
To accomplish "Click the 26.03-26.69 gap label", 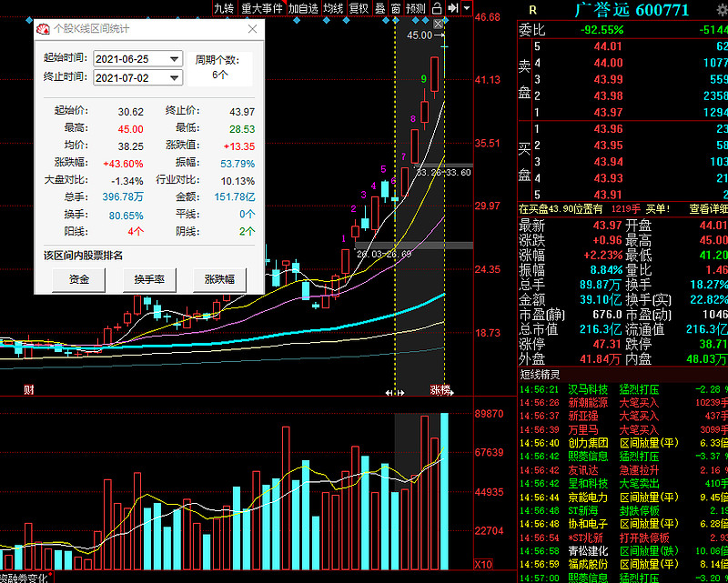I will [383, 254].
